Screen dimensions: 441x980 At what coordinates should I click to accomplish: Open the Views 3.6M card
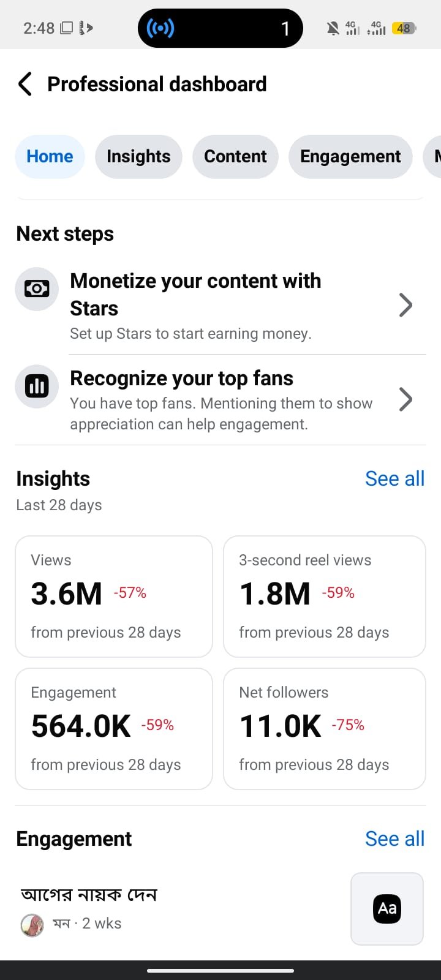pyautogui.click(x=114, y=597)
